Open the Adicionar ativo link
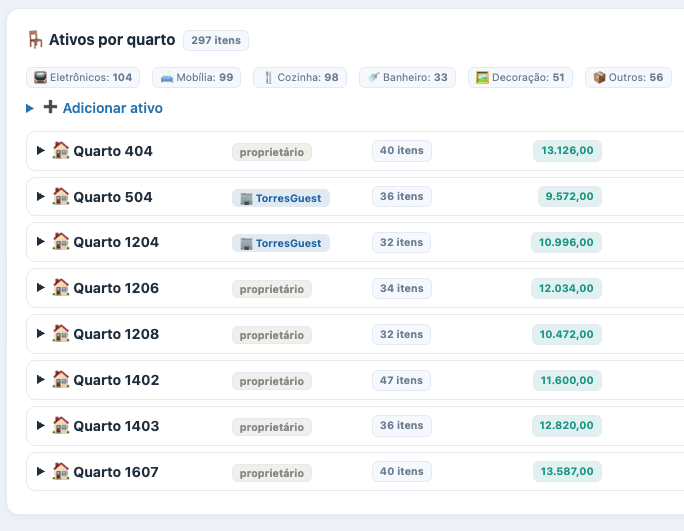The width and height of the screenshot is (684, 531). (x=113, y=108)
